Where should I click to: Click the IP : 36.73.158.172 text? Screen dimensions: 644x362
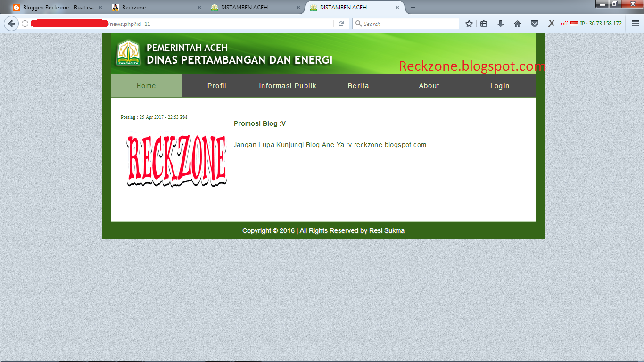click(601, 24)
